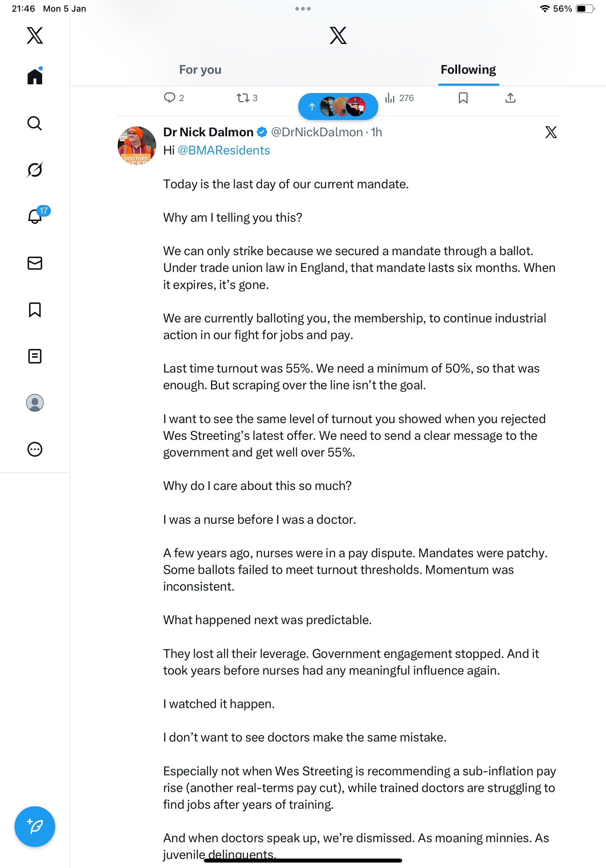Open the Search magnifier icon
The width and height of the screenshot is (606, 868).
tap(35, 123)
